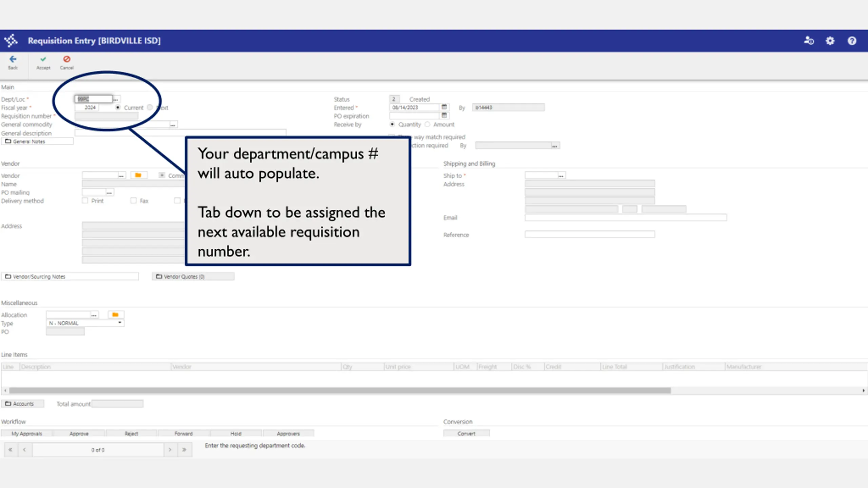
Task: Open the user account icon in header
Action: click(809, 41)
